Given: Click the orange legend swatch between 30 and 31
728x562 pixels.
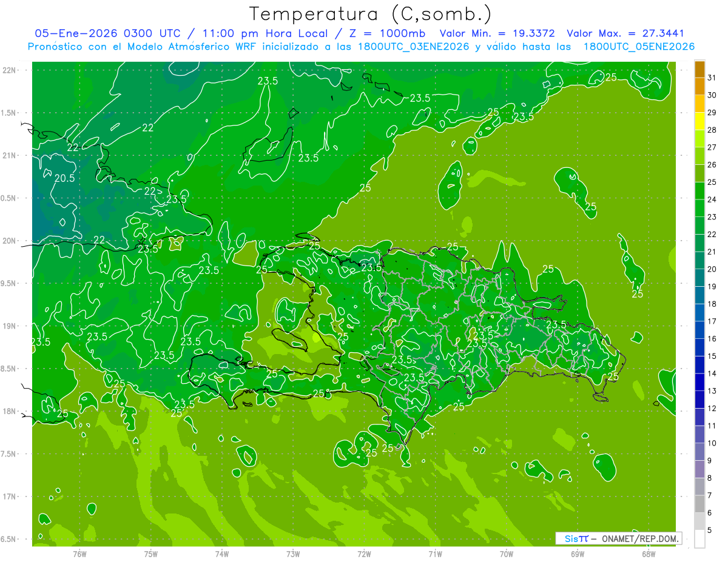Looking at the screenshot, I should click(699, 86).
